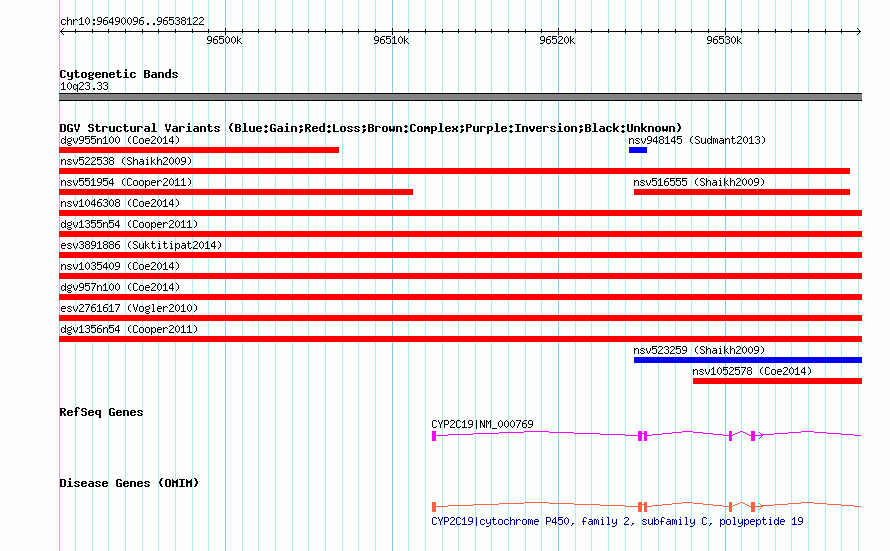Open variant nsv522538 (Shaikh2009) label

tap(126, 161)
